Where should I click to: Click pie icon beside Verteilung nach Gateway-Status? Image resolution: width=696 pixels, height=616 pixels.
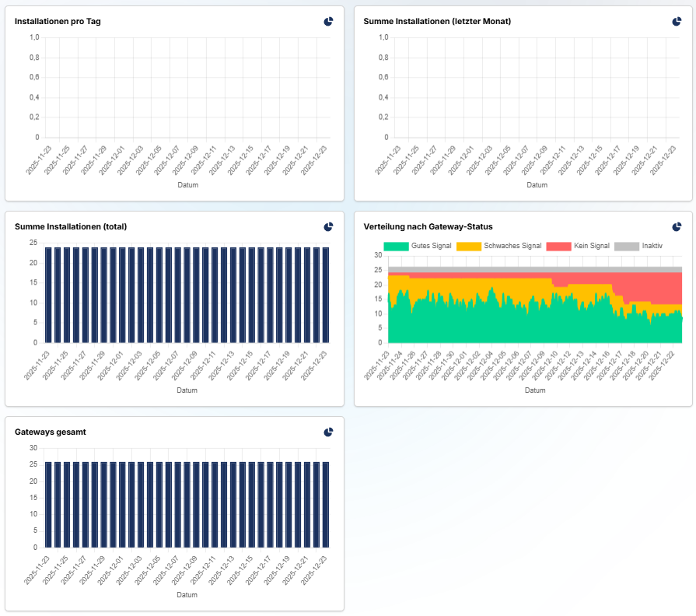(677, 226)
